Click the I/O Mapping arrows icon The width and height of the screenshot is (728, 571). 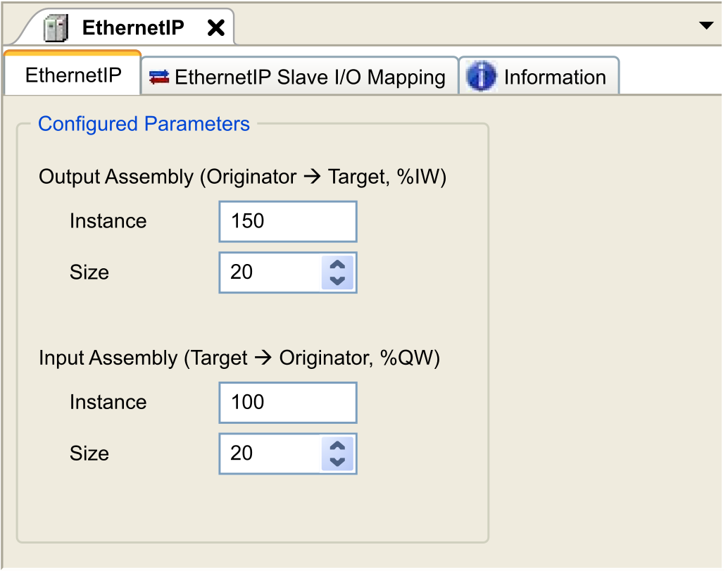click(x=160, y=77)
